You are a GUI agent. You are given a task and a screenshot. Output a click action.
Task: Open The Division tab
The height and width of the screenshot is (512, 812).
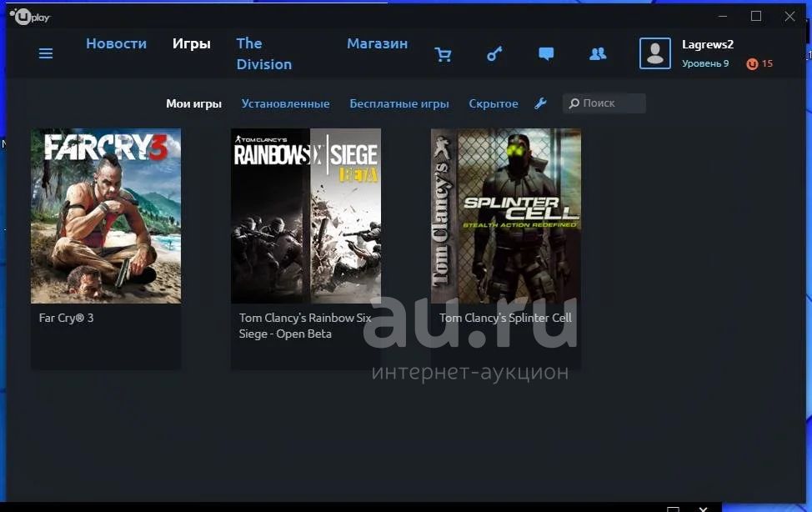pos(264,54)
